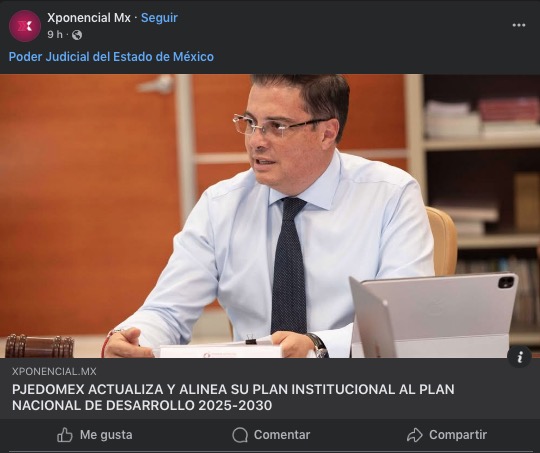Click the speech bubble comment icon
The image size is (540, 453).
(240, 435)
